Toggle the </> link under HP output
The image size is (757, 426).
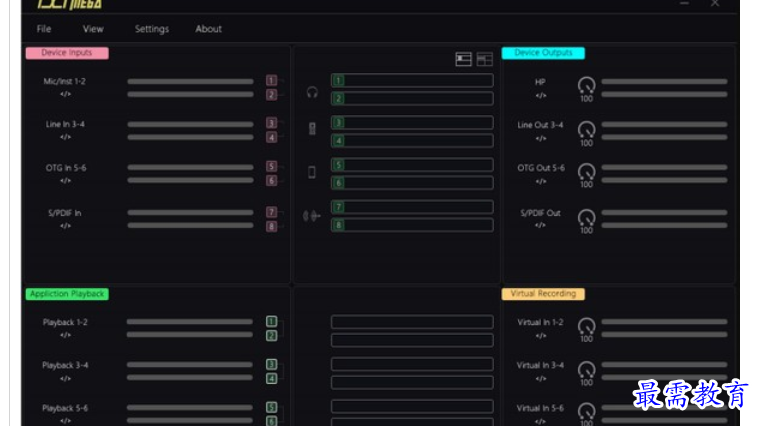[540, 96]
